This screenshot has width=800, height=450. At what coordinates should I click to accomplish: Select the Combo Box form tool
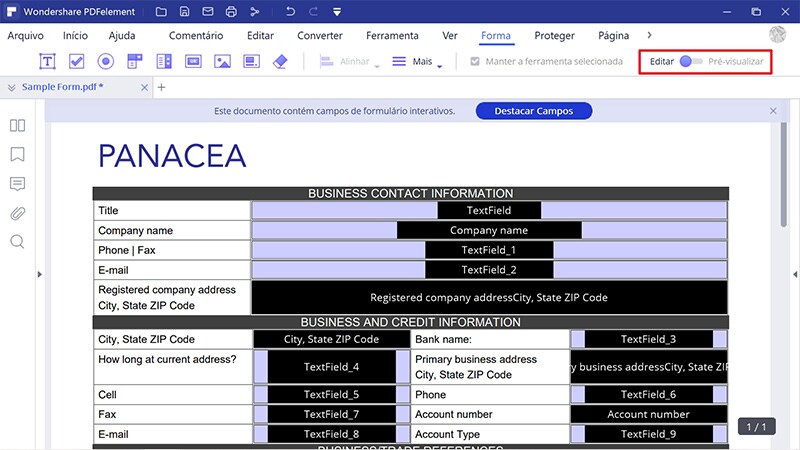[x=135, y=61]
